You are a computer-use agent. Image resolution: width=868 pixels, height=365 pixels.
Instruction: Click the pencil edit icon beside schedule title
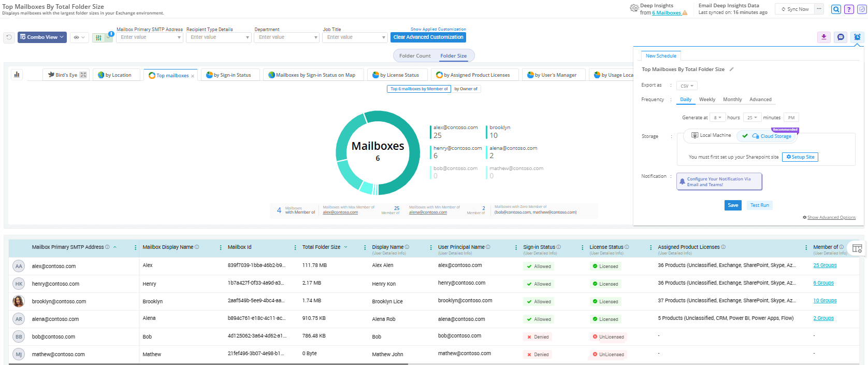coord(732,69)
